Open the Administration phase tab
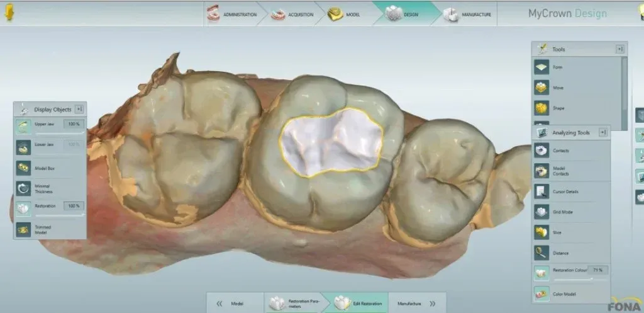Screen dimensions: 644x313 click(x=233, y=14)
